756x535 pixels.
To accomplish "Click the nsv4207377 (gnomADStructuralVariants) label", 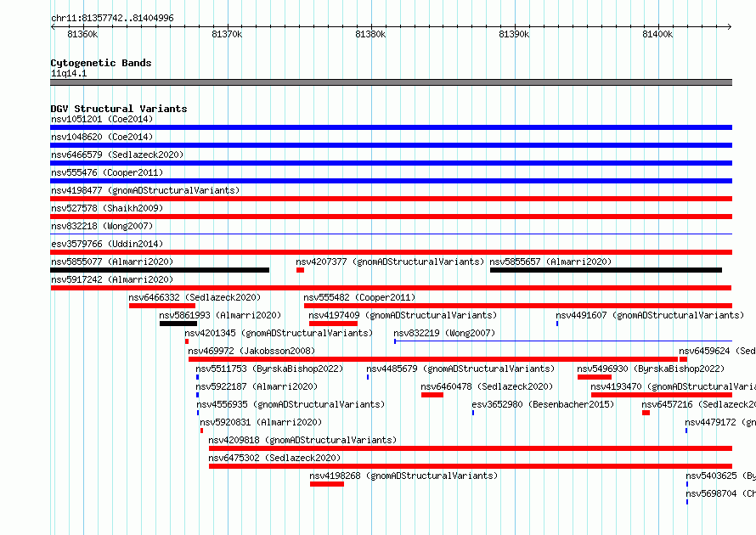I will tap(390, 262).
